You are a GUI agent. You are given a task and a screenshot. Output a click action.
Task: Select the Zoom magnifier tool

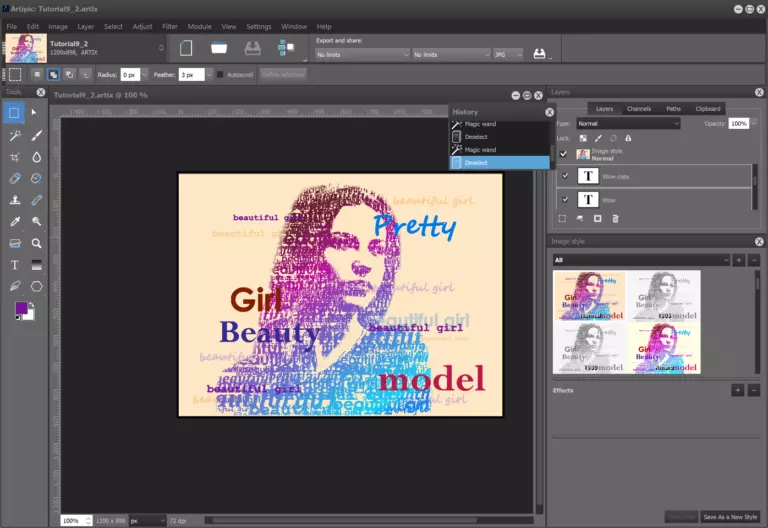(37, 243)
